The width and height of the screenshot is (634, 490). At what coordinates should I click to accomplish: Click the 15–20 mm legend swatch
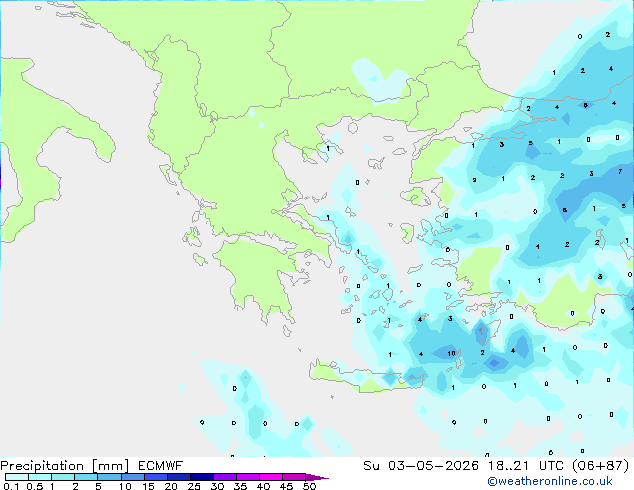(155, 477)
